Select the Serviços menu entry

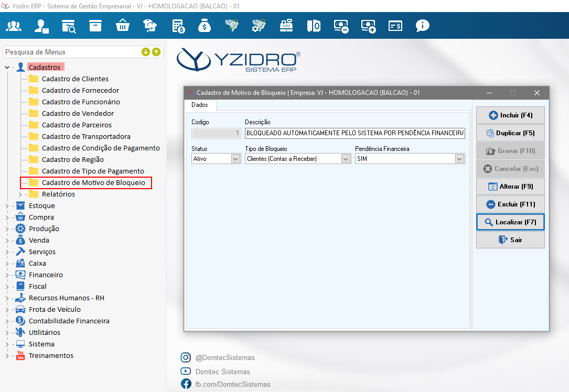[42, 252]
